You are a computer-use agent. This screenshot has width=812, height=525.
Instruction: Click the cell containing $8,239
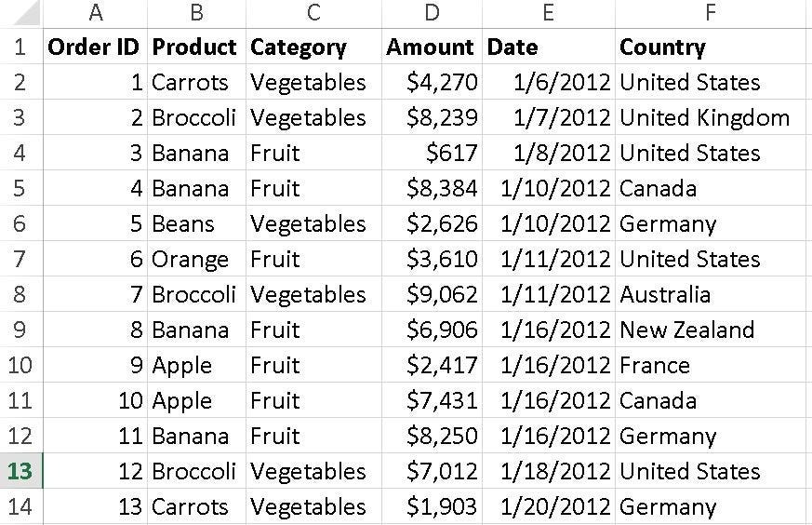pyautogui.click(x=442, y=117)
